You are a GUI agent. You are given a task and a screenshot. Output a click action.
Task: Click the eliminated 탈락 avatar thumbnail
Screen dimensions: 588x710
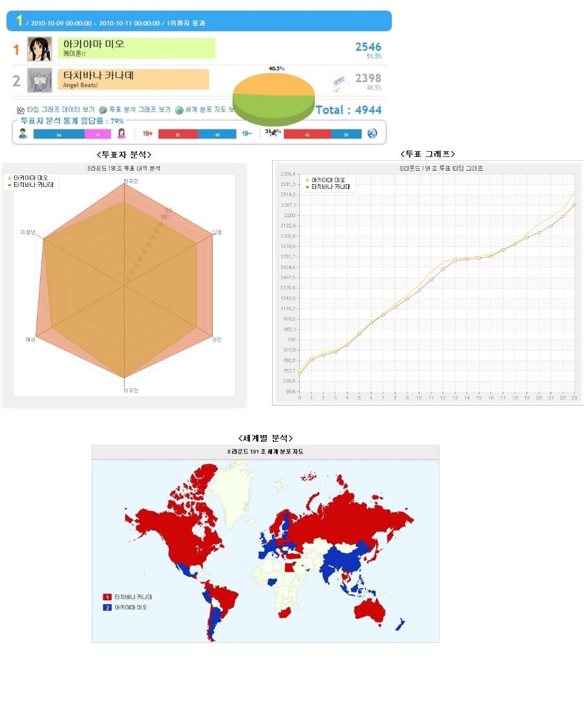pos(39,80)
